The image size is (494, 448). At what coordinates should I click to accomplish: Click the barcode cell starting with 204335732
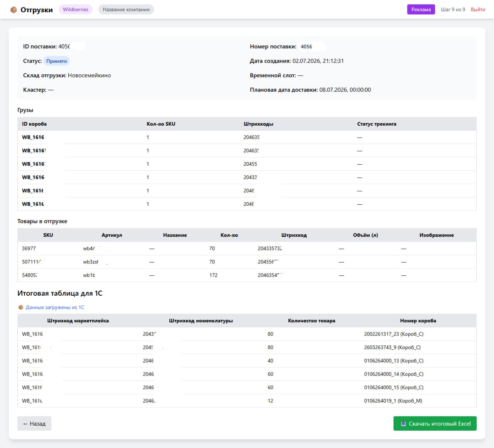click(x=270, y=248)
